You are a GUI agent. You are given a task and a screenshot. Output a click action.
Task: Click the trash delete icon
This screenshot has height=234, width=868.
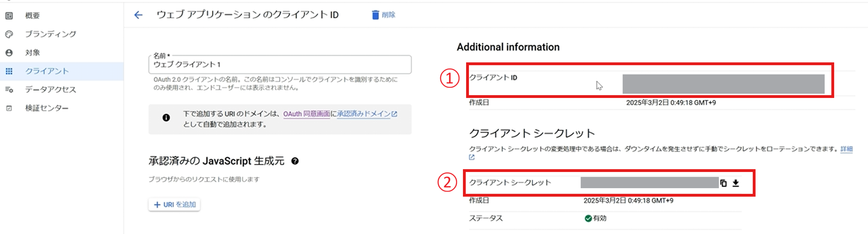pyautogui.click(x=375, y=15)
